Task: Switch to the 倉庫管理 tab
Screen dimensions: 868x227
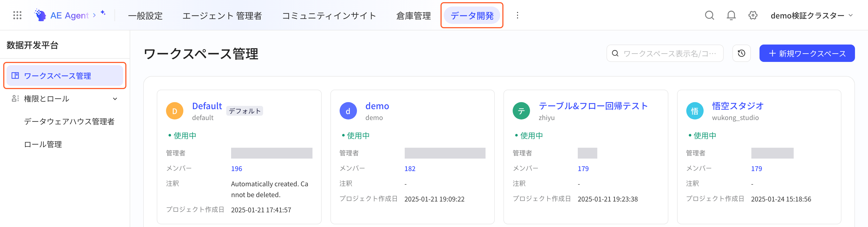Action: pyautogui.click(x=413, y=15)
